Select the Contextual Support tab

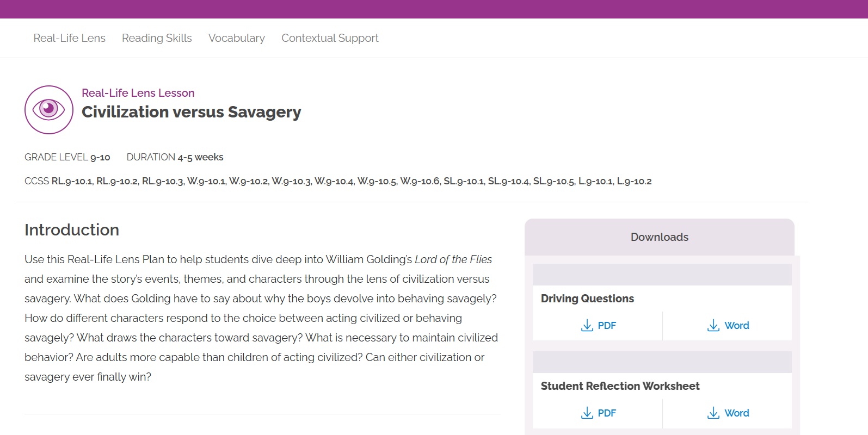(330, 38)
